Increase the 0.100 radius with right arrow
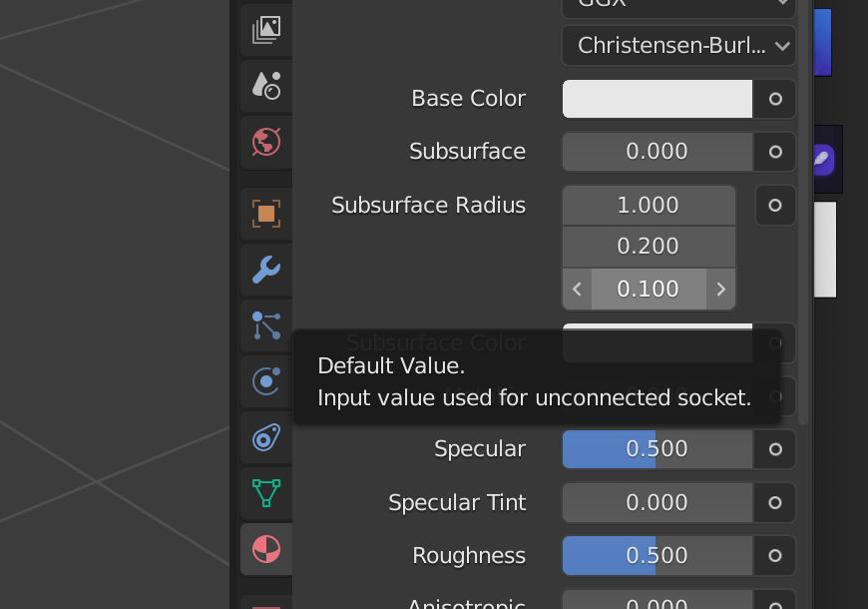Viewport: 868px width, 609px height. [720, 289]
